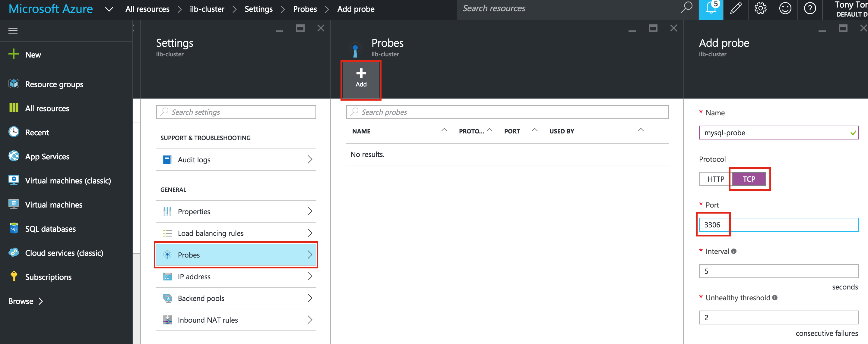Go to All resources breadcrumb

click(x=147, y=9)
